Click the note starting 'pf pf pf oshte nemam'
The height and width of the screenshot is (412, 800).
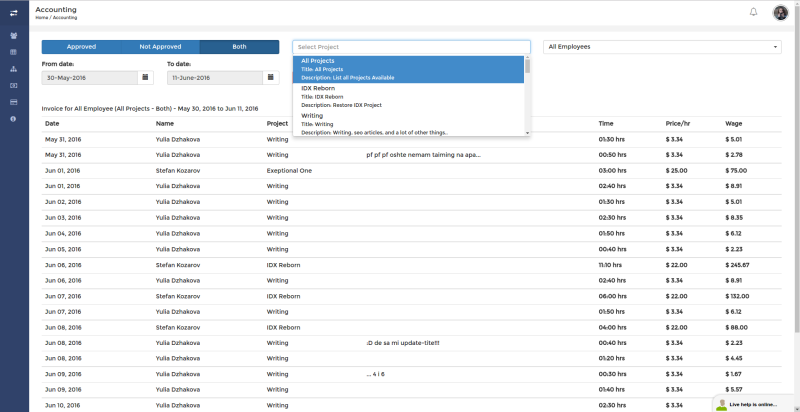pyautogui.click(x=423, y=155)
